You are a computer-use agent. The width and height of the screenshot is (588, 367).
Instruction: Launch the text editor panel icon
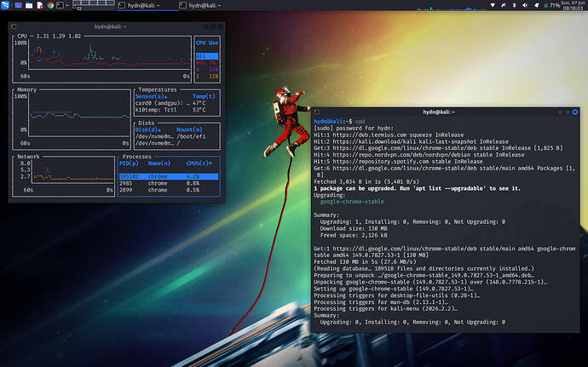pos(40,5)
